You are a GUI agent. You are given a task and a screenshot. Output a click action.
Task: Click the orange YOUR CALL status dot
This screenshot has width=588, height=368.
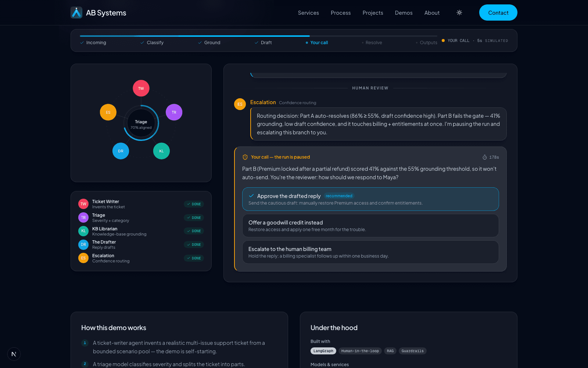[443, 40]
